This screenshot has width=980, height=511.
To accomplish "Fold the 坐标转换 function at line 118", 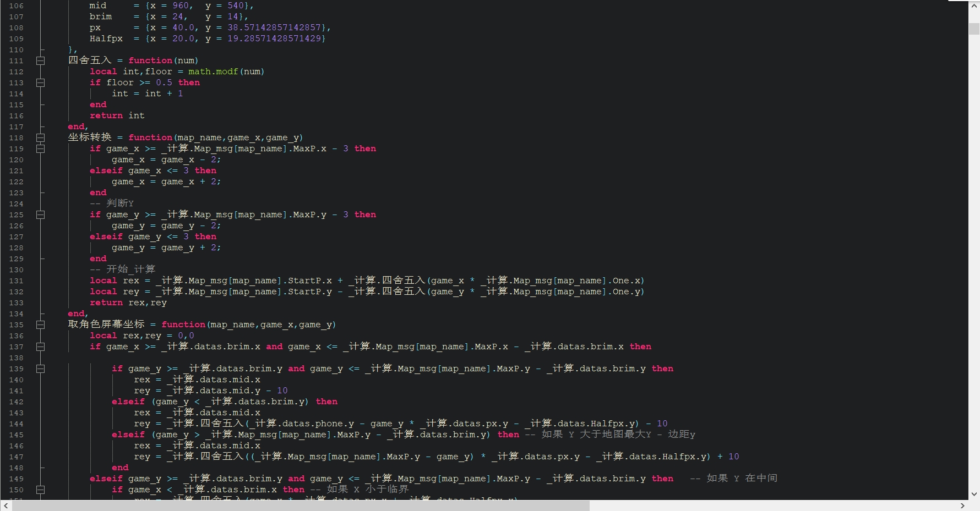I will [40, 138].
